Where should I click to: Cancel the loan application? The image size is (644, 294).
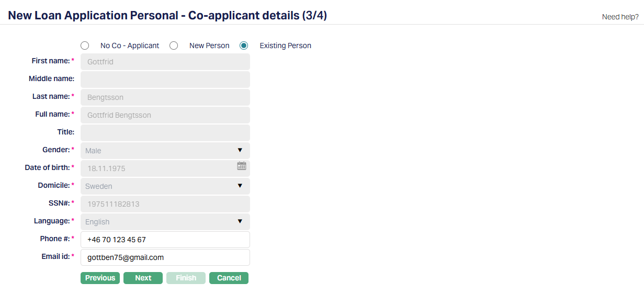point(229,278)
